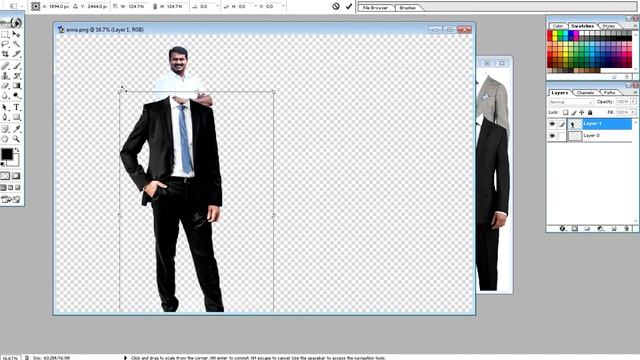Image resolution: width=640 pixels, height=360 pixels.
Task: Toggle lock image pixels
Action: click(x=574, y=112)
